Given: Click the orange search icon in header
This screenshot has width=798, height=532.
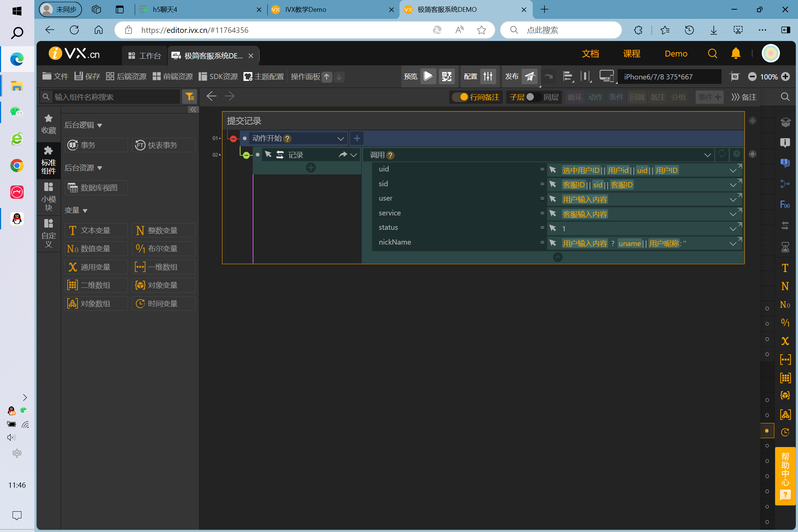Looking at the screenshot, I should (712, 54).
